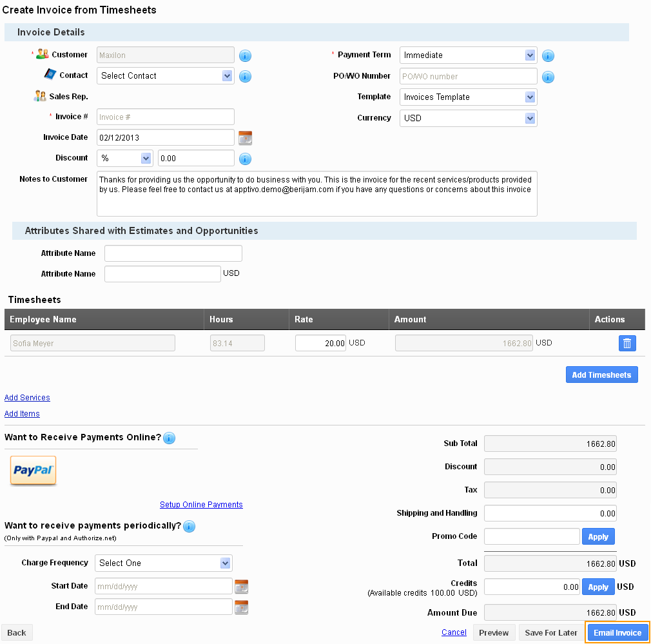Image resolution: width=651 pixels, height=644 pixels.
Task: Follow the Setup Online Payments link
Action: point(201,505)
